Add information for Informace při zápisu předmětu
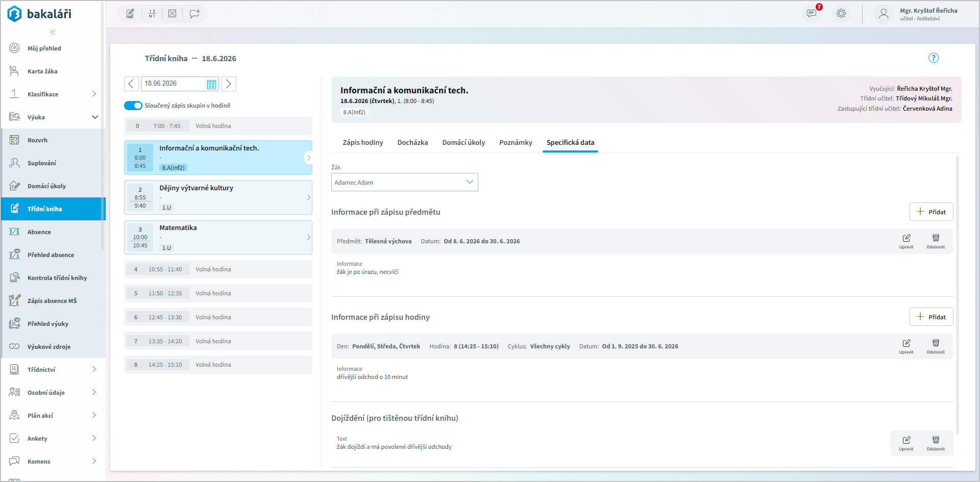The width and height of the screenshot is (980, 482). (932, 212)
